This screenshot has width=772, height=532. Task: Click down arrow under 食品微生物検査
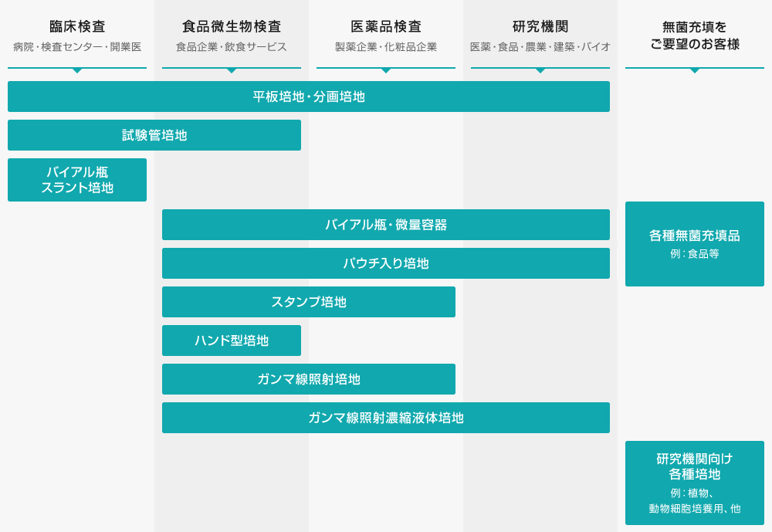pos(232,70)
